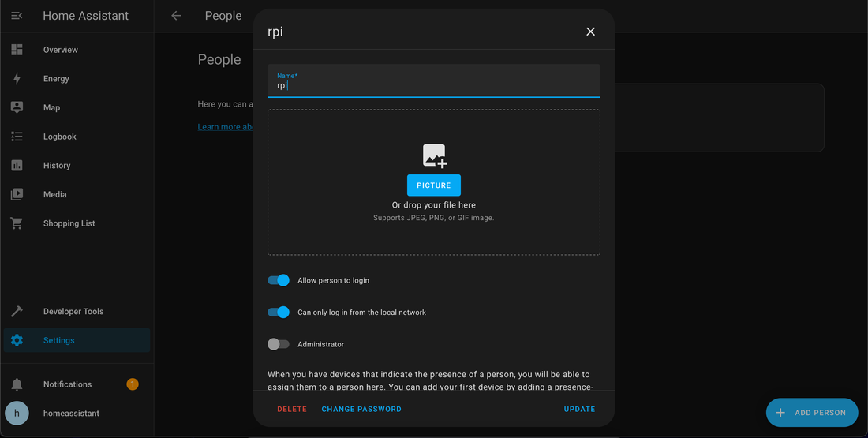Image resolution: width=868 pixels, height=438 pixels.
Task: Click the blue PICTURE upload button
Action: 434,185
